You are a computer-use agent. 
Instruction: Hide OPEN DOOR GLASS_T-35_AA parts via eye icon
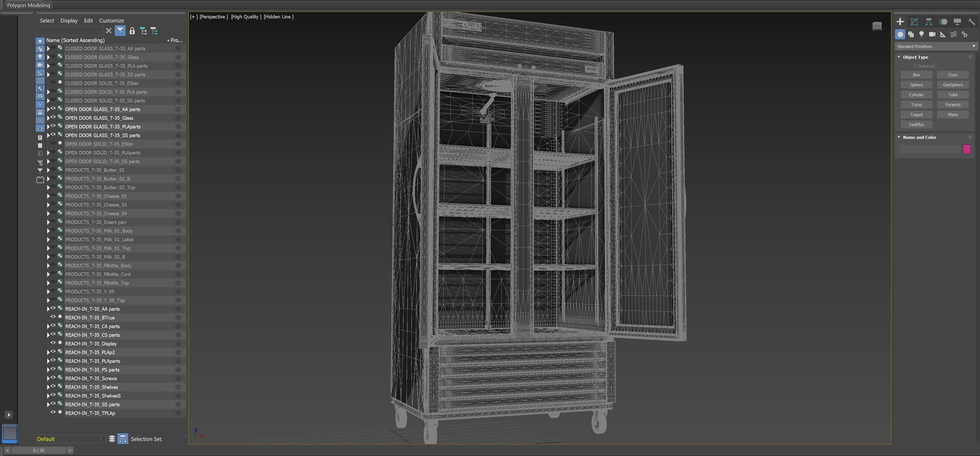coord(53,109)
